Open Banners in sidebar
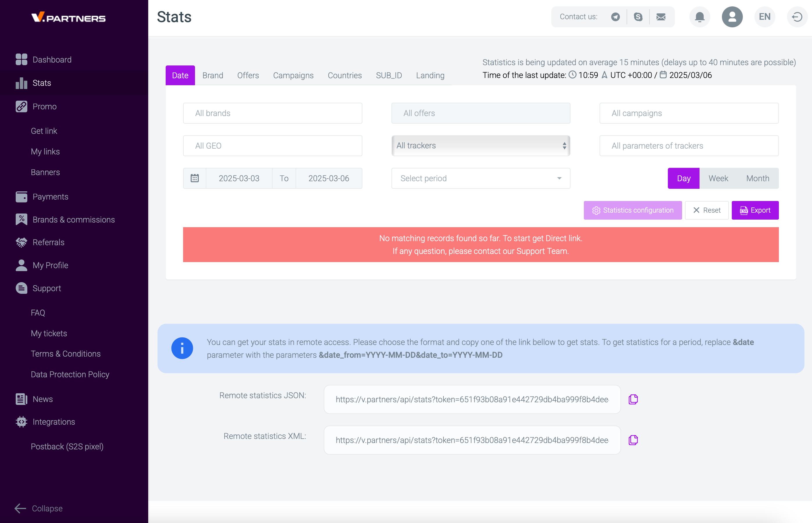The height and width of the screenshot is (523, 812). point(45,172)
